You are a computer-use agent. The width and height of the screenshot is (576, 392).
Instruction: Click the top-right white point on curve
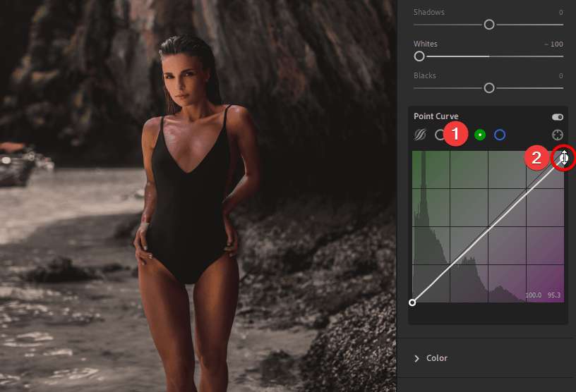[563, 158]
